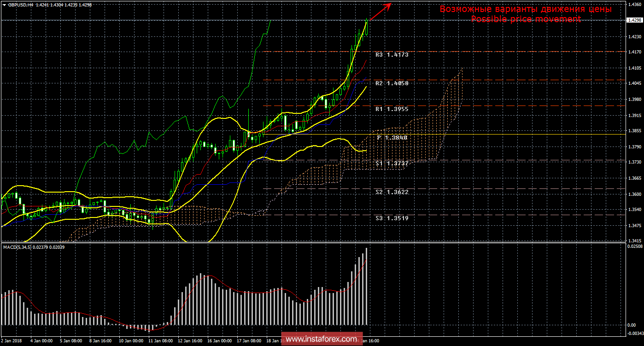Image resolution: width=644 pixels, height=346 pixels.
Task: Click the R3 1.4173 resistance label
Action: pos(392,54)
